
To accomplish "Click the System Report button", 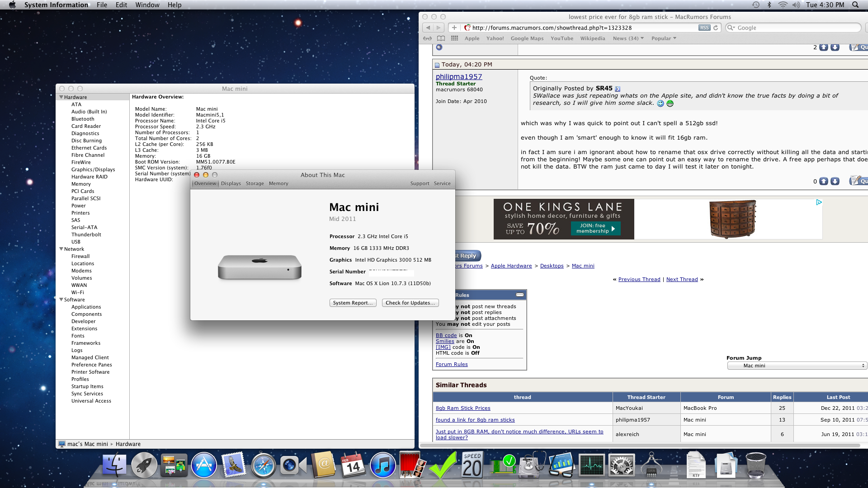I will 353,303.
